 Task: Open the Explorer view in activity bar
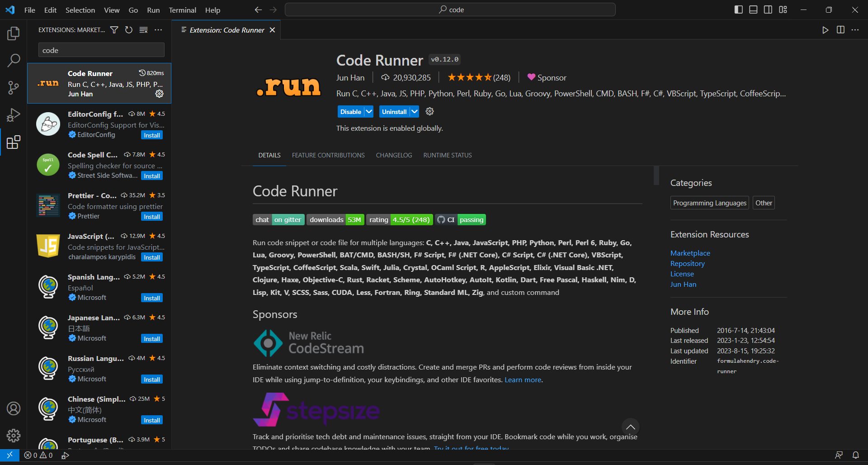[x=14, y=33]
